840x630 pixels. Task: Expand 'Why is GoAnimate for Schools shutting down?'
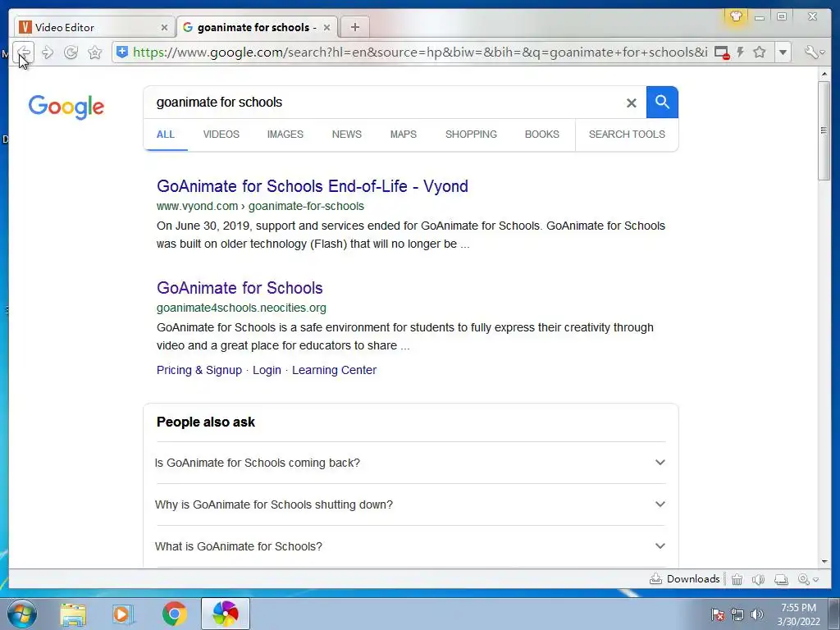click(x=410, y=504)
